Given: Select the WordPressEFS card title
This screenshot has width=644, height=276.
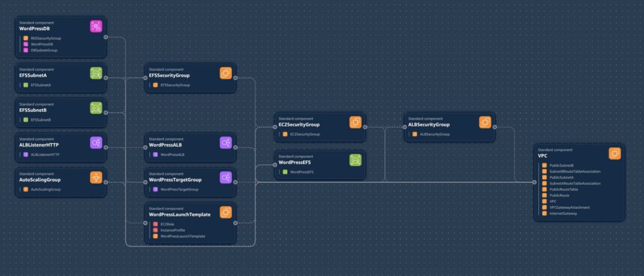Looking at the screenshot, I should click(295, 163).
